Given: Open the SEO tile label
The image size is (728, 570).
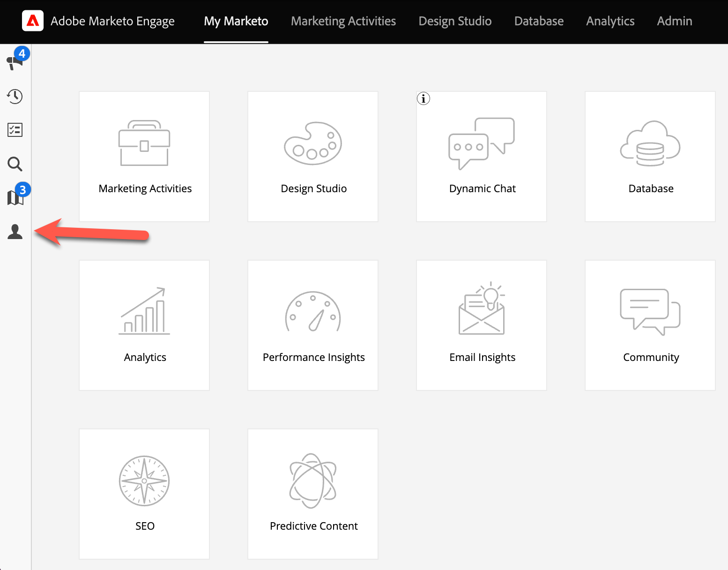Looking at the screenshot, I should coord(145,526).
